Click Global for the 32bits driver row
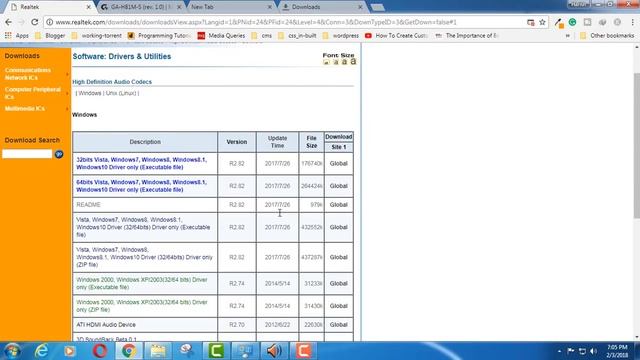Viewport: 640px width, 360px height. (338, 163)
